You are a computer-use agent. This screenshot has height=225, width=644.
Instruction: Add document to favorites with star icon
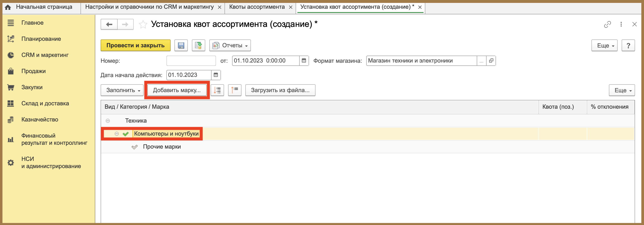click(143, 24)
